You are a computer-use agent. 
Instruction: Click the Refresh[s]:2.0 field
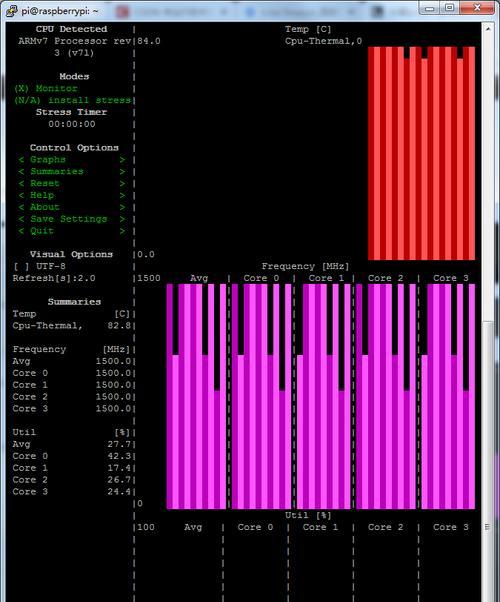pyautogui.click(x=54, y=278)
